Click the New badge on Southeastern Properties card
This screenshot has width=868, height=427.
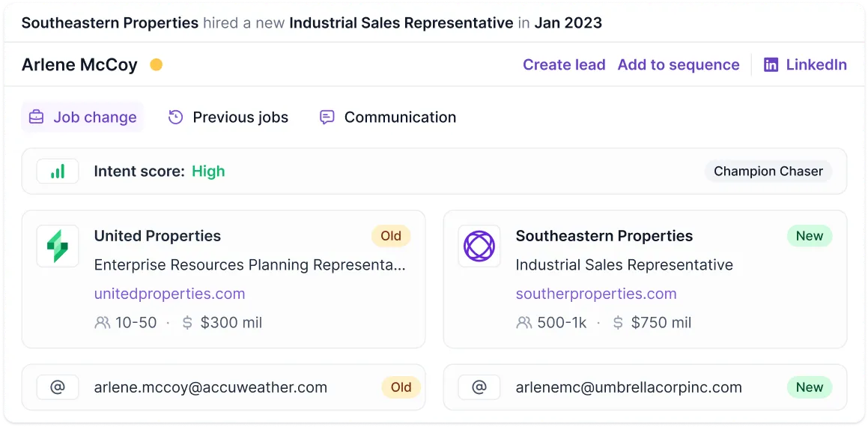click(x=810, y=236)
